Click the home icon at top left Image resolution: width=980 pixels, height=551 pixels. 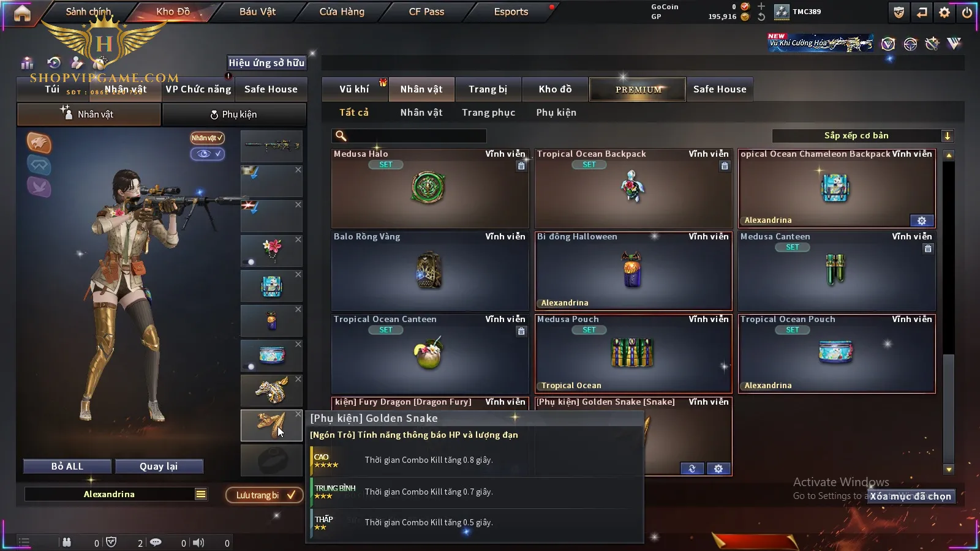coord(22,12)
